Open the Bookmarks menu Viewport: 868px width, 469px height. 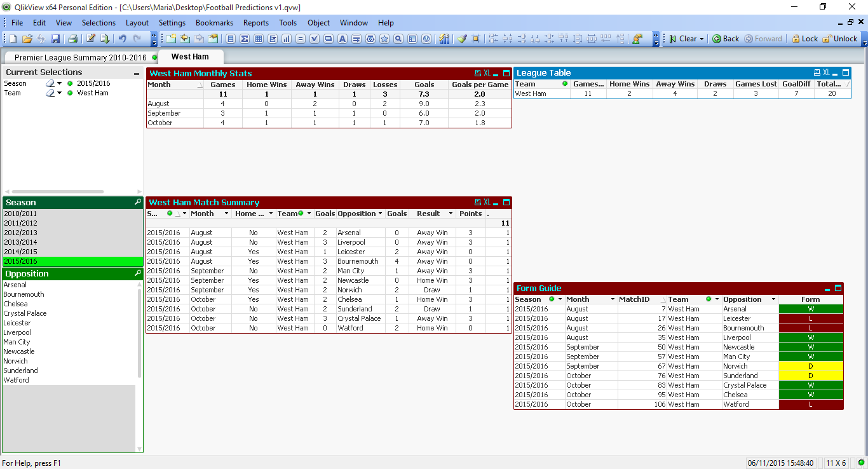pos(214,23)
